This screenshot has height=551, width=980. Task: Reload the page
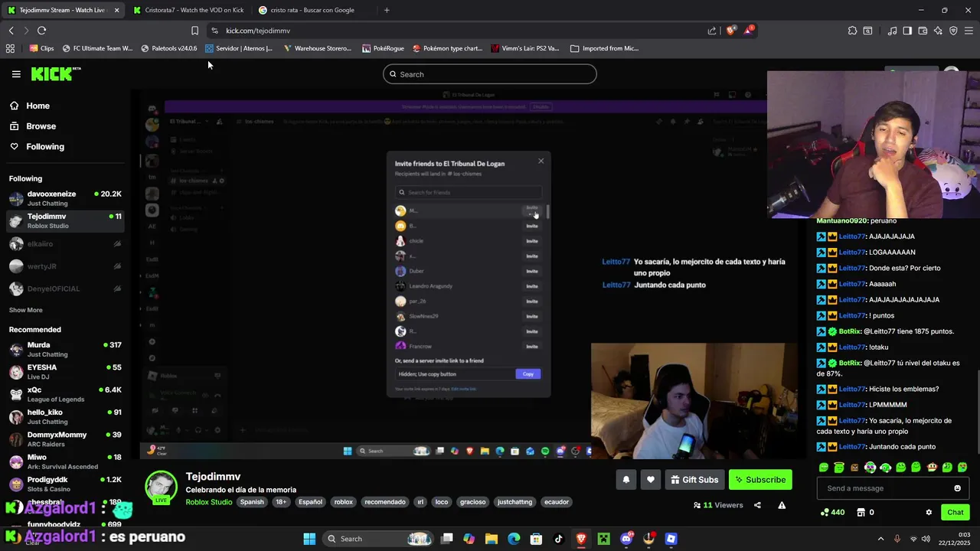coord(41,31)
